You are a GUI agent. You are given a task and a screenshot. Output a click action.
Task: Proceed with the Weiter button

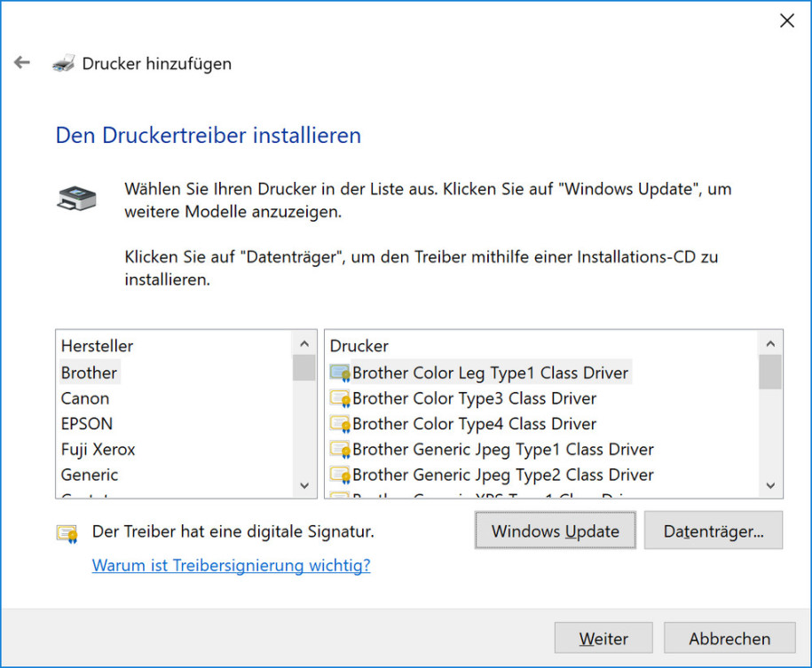[x=603, y=638]
